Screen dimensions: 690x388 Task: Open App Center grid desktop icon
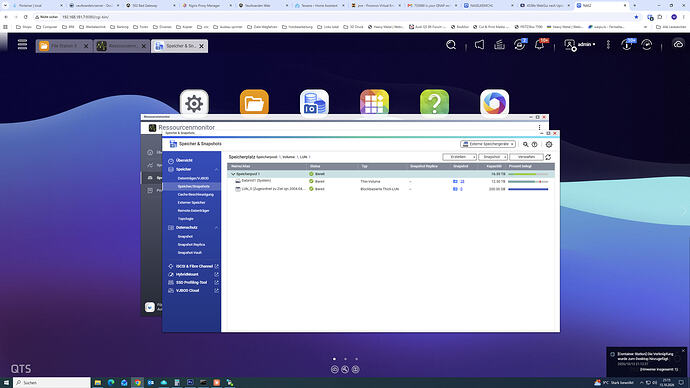click(374, 103)
